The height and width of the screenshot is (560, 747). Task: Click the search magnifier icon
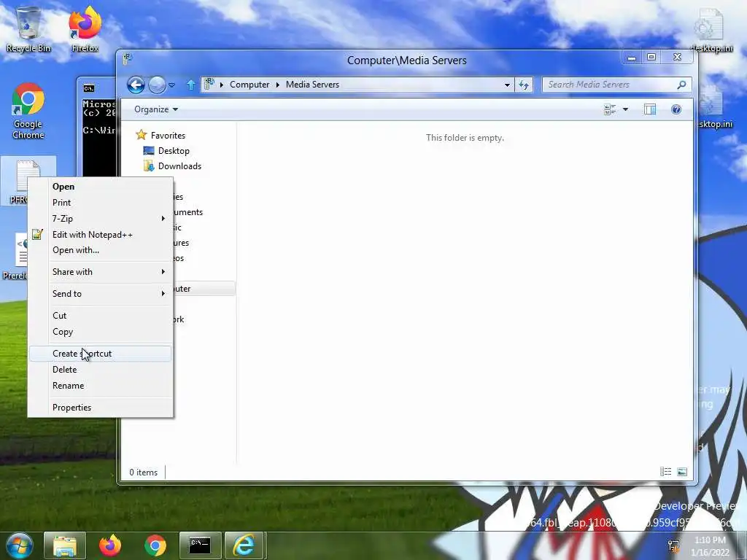(x=682, y=85)
